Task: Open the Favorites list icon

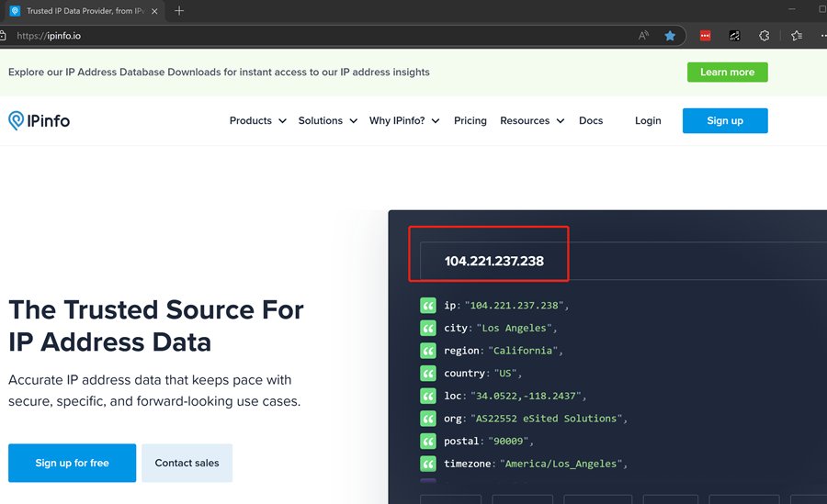Action: click(x=797, y=36)
